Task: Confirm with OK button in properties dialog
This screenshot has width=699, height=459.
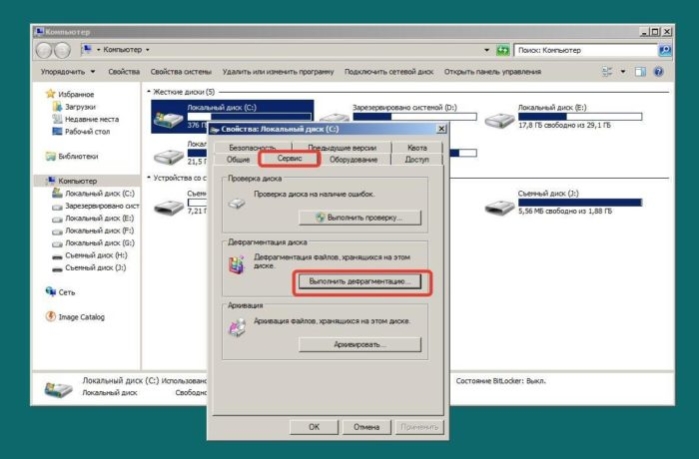Action: [x=314, y=427]
